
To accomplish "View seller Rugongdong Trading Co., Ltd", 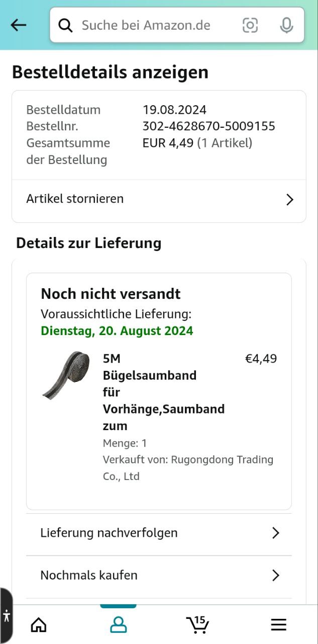I will coord(188,468).
